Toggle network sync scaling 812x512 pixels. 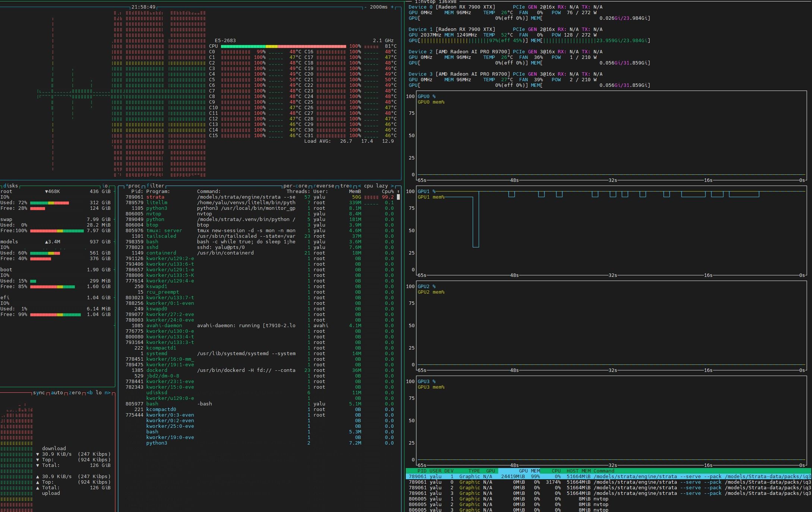[39, 393]
